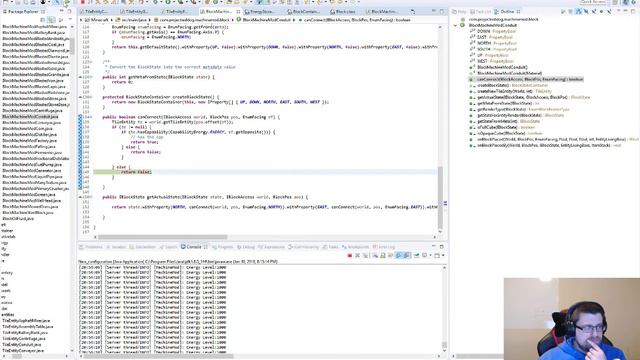Switch to the Progress tab
The image size is (640, 360).
pos(222,247)
